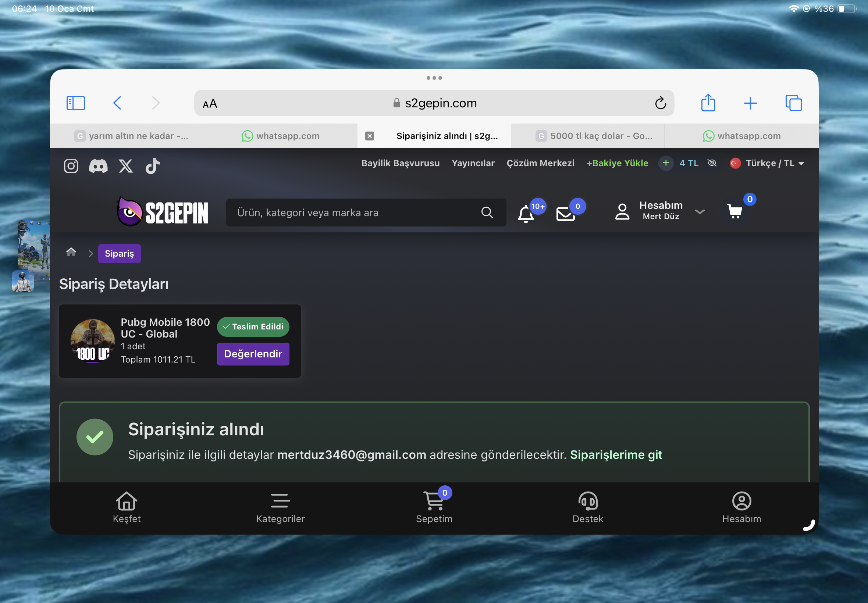Click the Teslim Edildi status badge
The width and height of the screenshot is (868, 603).
(x=253, y=327)
